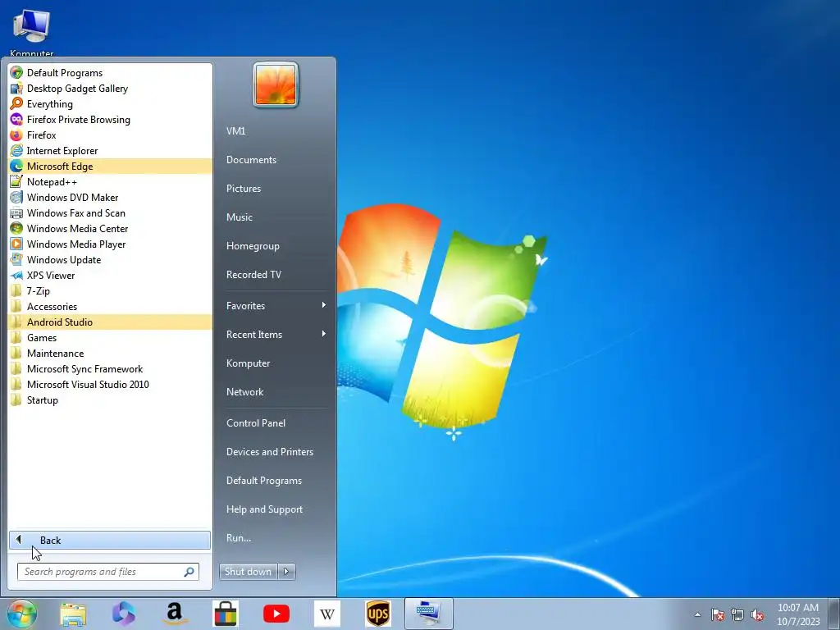The image size is (840, 630).
Task: Expand Recent Items submenu
Action: pos(276,335)
